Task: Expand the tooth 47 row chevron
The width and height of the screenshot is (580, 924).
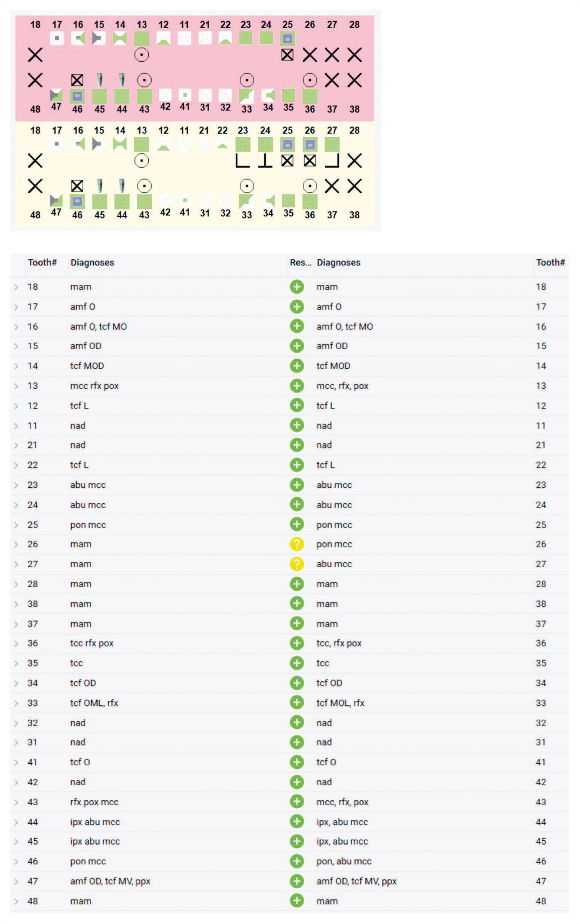Action: coord(16,881)
